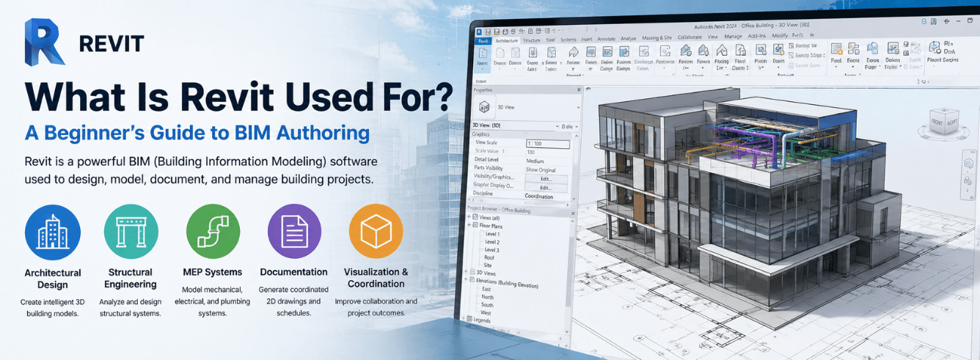Close the Properties palette
Screen dimensions: 980x360
[x=579, y=89]
